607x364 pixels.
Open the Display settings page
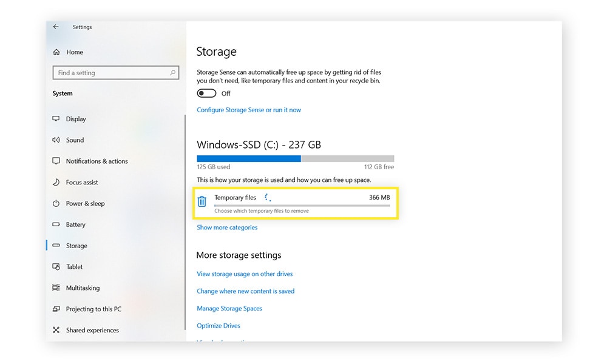click(76, 119)
